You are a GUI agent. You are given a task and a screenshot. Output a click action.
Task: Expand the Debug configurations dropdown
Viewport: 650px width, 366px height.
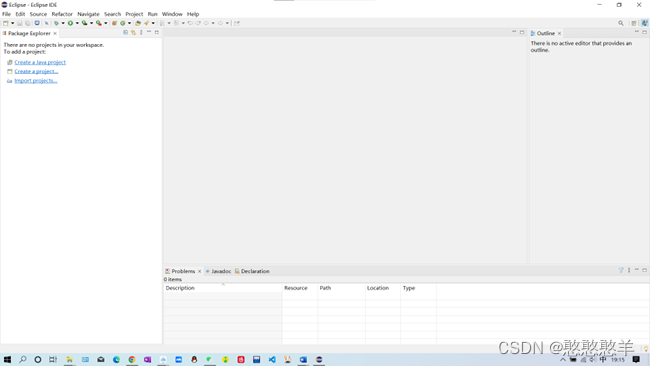click(63, 23)
